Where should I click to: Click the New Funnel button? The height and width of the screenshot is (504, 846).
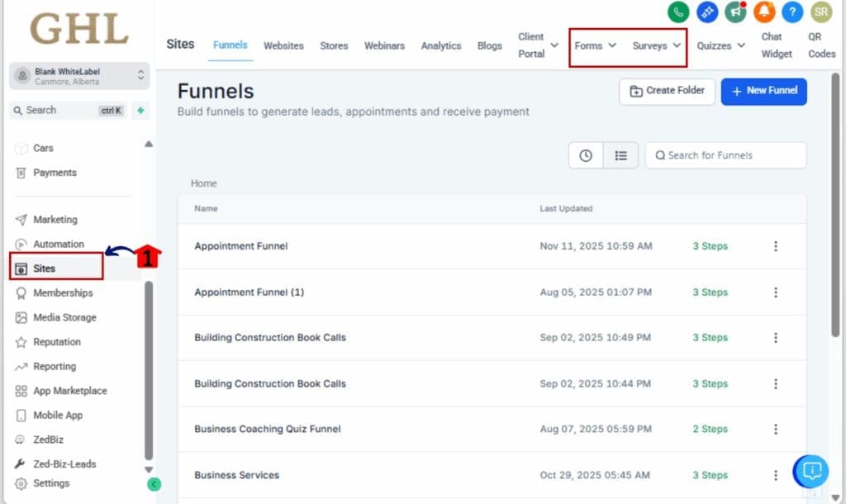763,91
